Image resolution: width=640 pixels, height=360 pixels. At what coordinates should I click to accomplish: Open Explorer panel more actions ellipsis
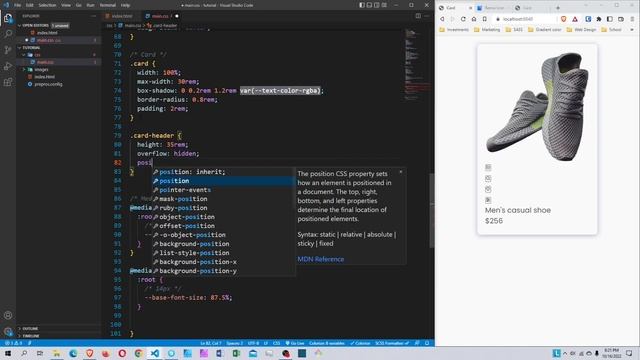tap(94, 16)
